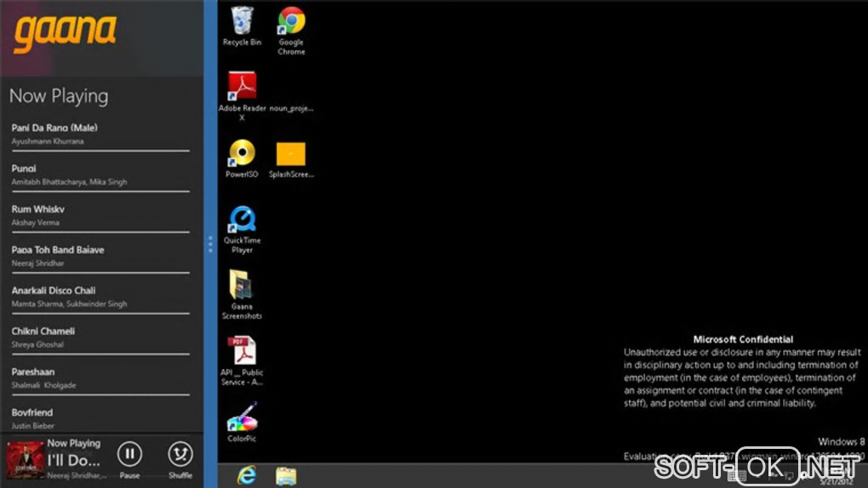Open PowerISO desktop shortcut
This screenshot has height=488, width=868.
pyautogui.click(x=242, y=158)
